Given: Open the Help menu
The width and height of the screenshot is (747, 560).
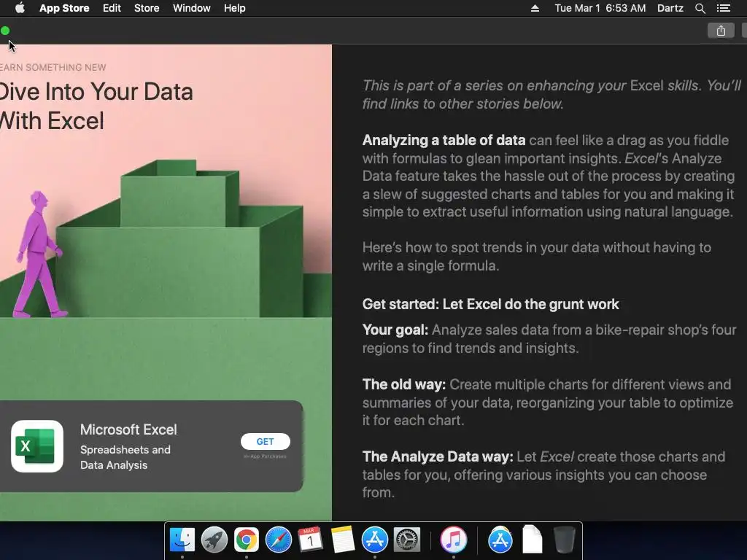Looking at the screenshot, I should (234, 8).
